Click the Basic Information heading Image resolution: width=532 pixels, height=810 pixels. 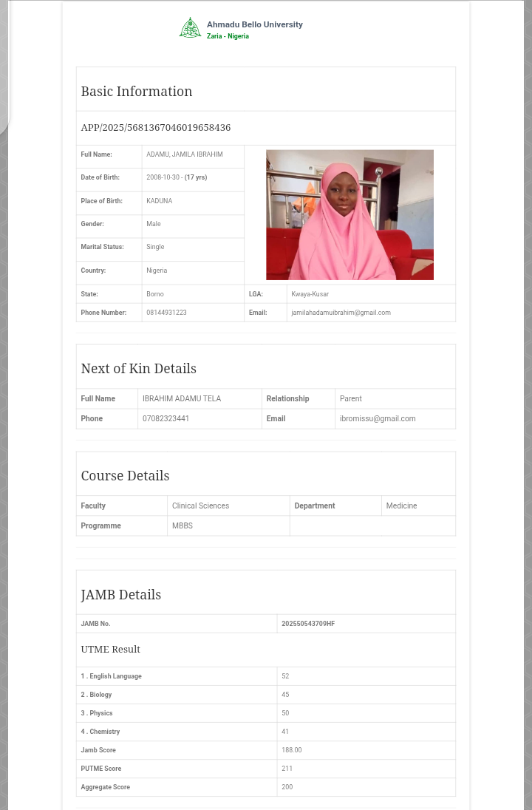click(x=136, y=92)
